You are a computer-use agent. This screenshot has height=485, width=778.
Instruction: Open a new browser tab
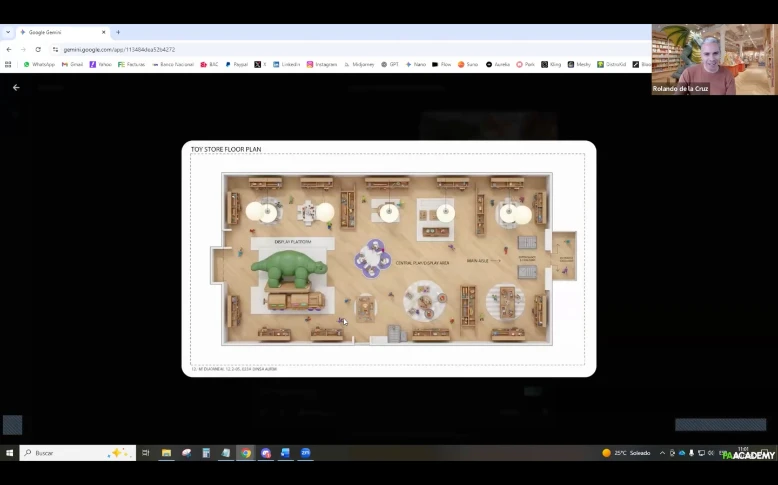tap(118, 32)
